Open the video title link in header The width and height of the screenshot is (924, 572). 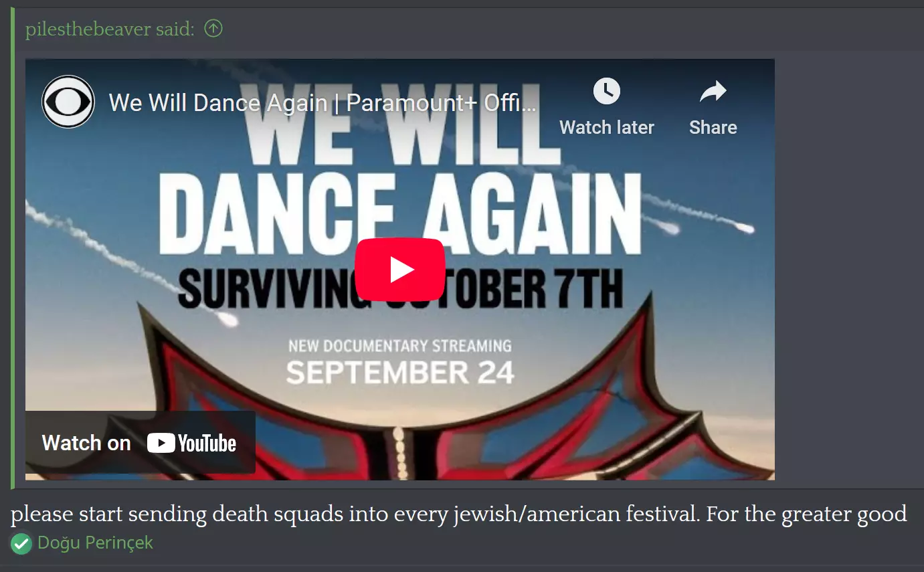coord(322,102)
